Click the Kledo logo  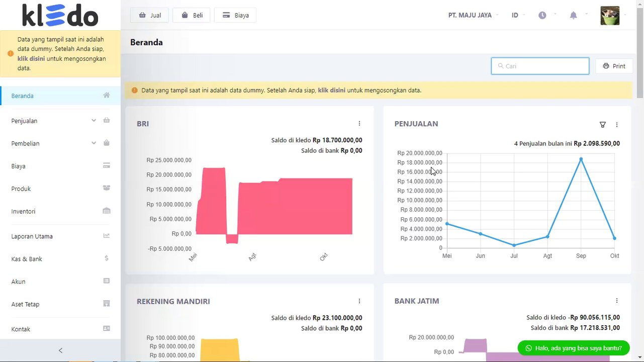pyautogui.click(x=60, y=15)
